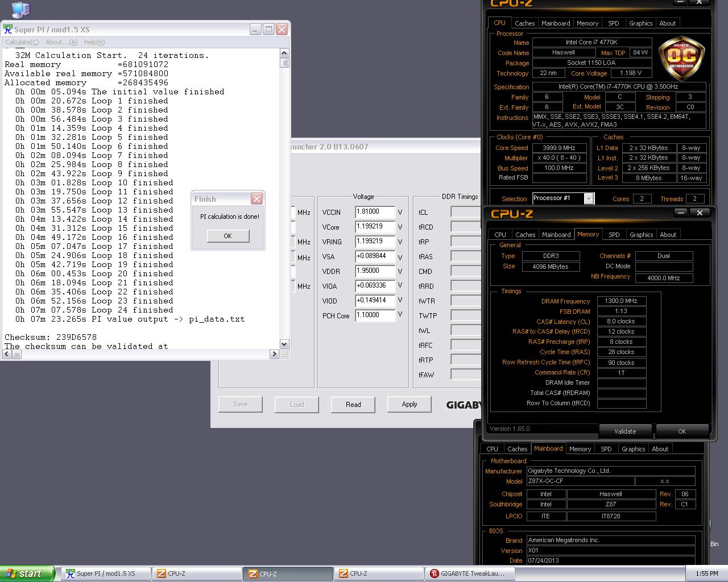Open About tab in the CPU-Z Mainboard window
The height and width of the screenshot is (582, 728).
(660, 449)
